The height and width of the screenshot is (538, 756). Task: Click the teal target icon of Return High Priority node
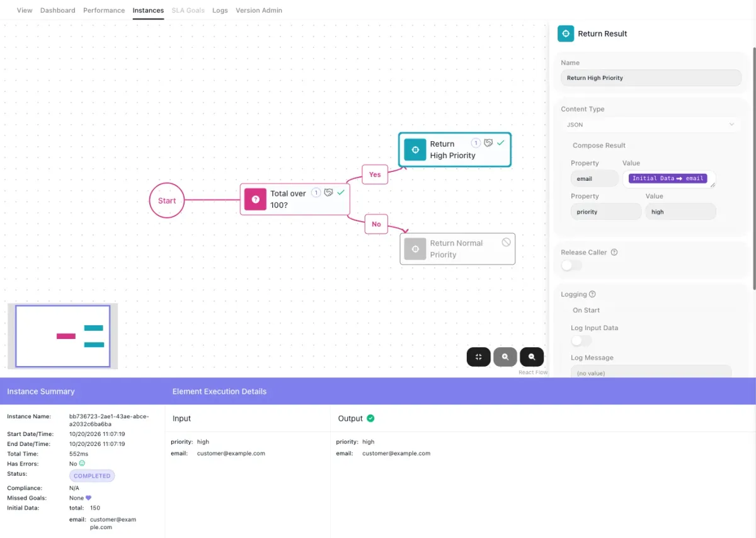coord(415,149)
